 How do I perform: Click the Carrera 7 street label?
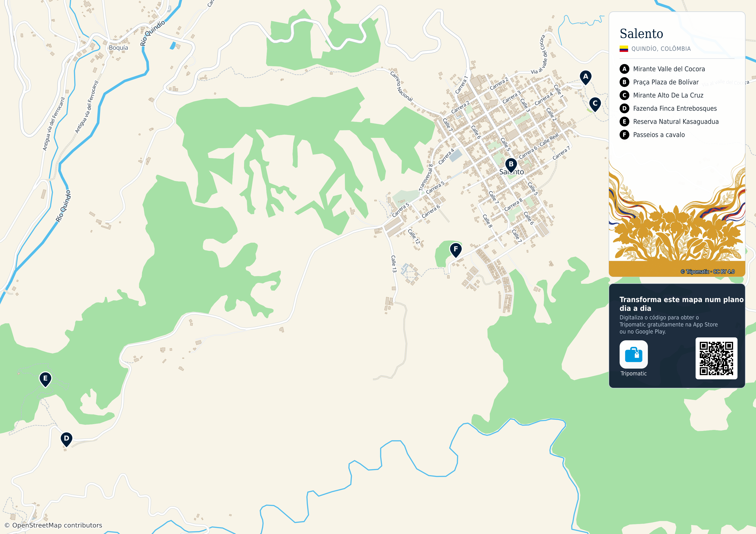561,153
